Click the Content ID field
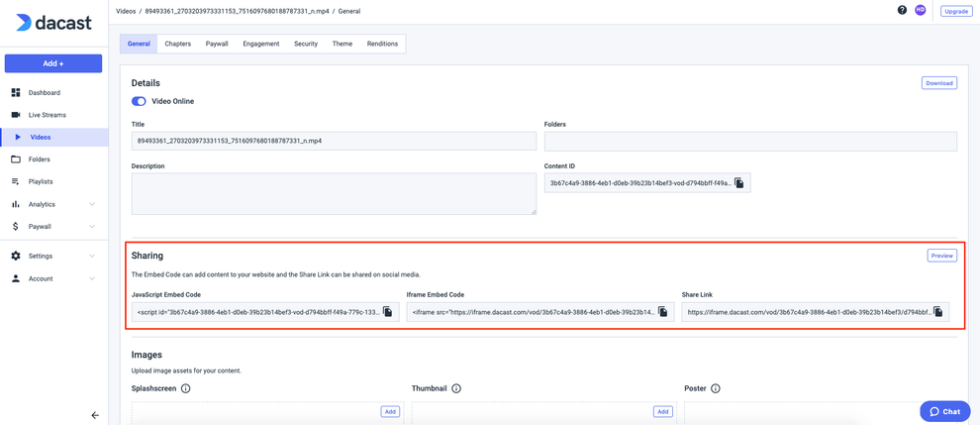The height and width of the screenshot is (425, 980). click(x=647, y=182)
